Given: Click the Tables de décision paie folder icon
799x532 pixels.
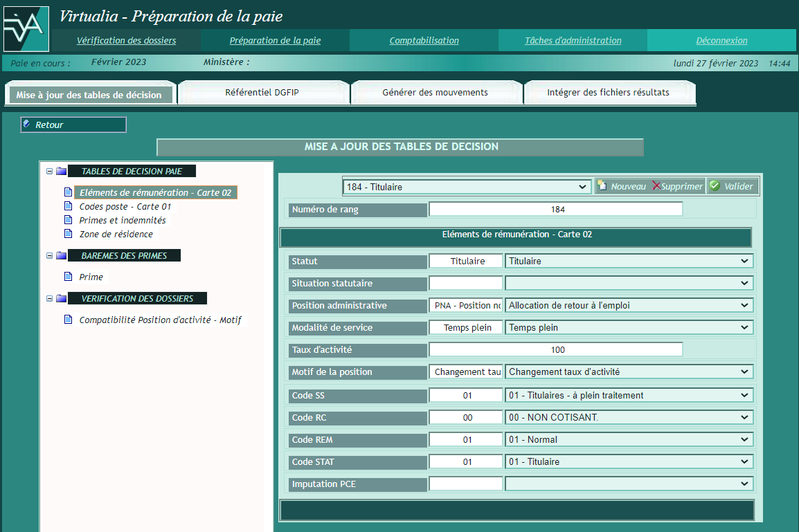Looking at the screenshot, I should click(x=62, y=171).
